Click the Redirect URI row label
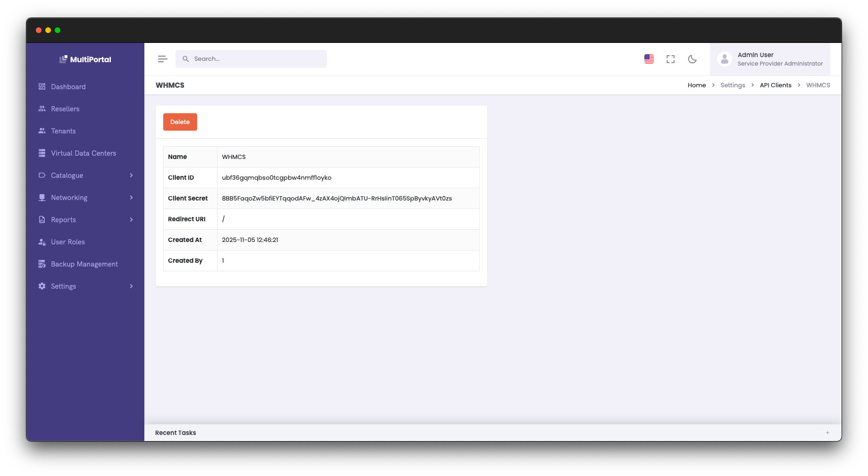The width and height of the screenshot is (868, 476). (187, 219)
